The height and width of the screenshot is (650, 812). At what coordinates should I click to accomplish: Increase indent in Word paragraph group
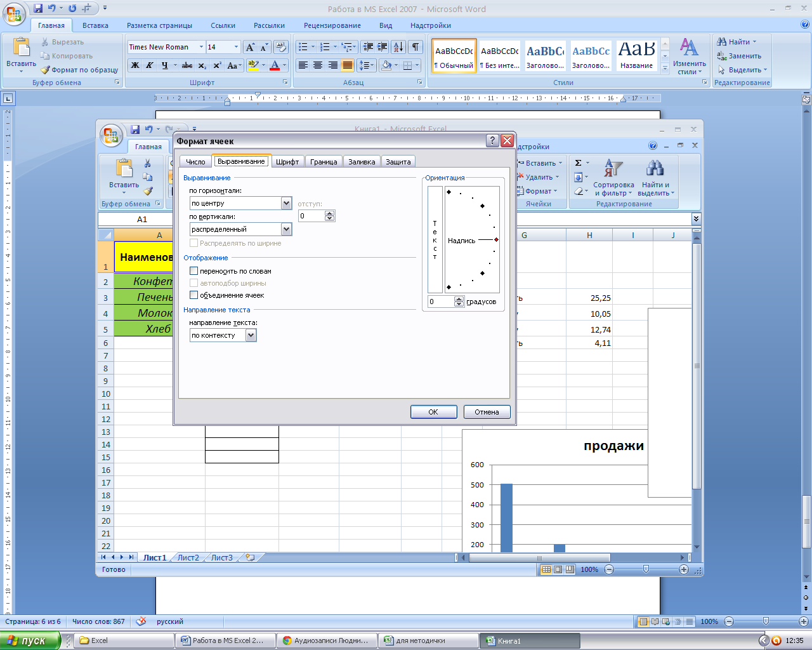(383, 47)
